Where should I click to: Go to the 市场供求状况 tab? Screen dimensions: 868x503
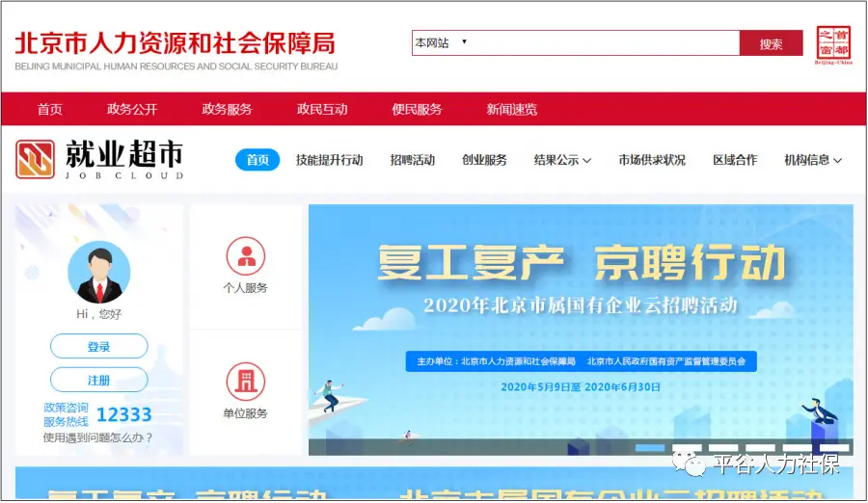pyautogui.click(x=652, y=160)
